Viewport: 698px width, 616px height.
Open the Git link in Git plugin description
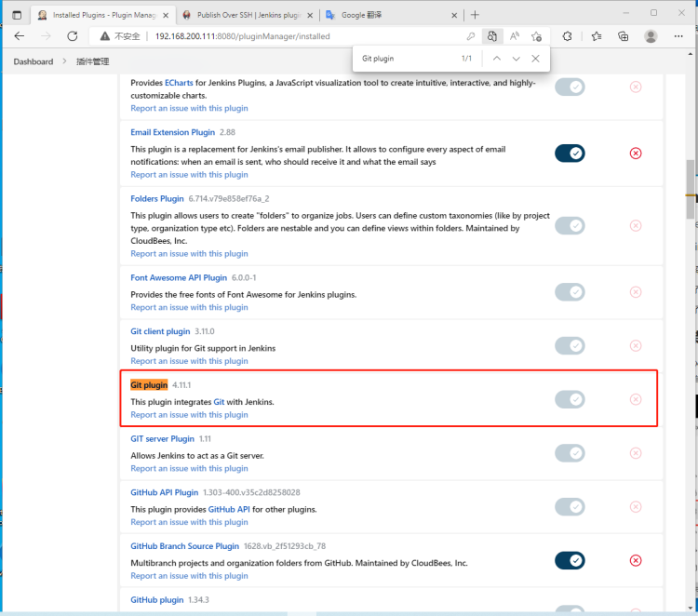[219, 402]
